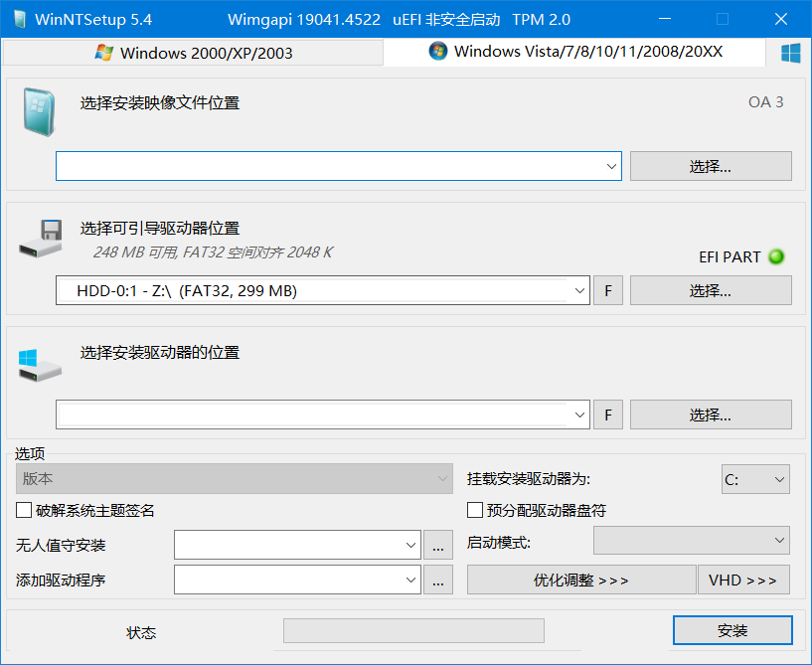The width and height of the screenshot is (812, 665).
Task: Open the install drive location dropdown
Action: [579, 415]
